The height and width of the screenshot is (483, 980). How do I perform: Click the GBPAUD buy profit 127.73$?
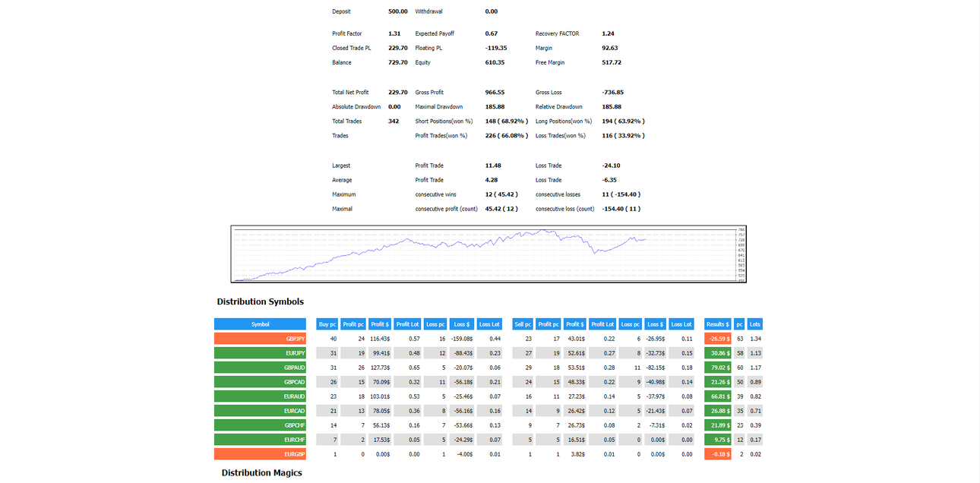click(380, 368)
